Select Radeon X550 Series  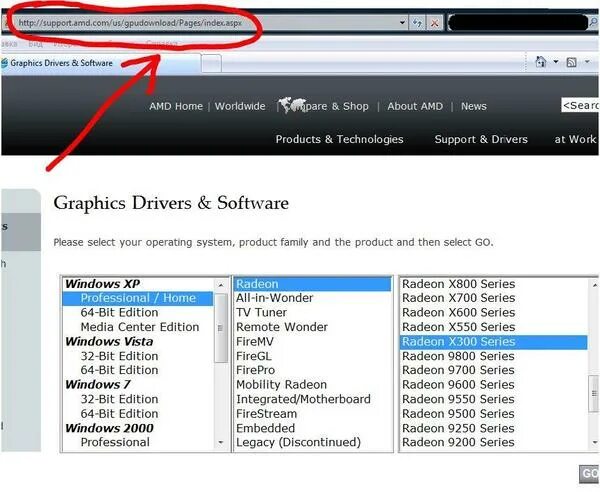tap(494, 327)
